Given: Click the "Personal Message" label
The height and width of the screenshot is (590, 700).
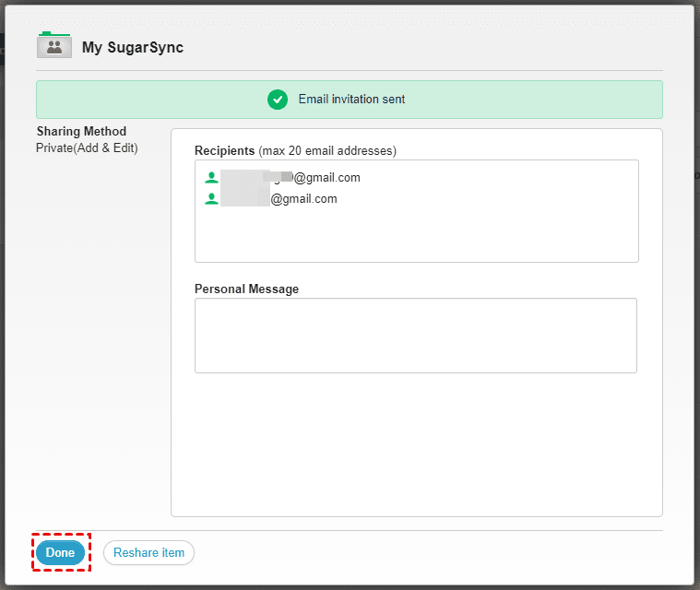Looking at the screenshot, I should (x=246, y=289).
